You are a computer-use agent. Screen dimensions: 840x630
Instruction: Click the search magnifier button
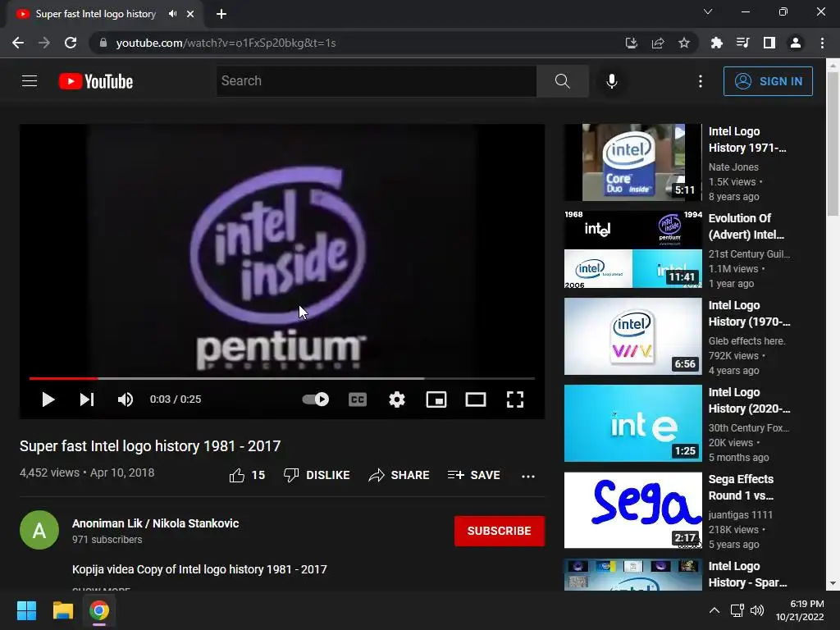pyautogui.click(x=563, y=81)
